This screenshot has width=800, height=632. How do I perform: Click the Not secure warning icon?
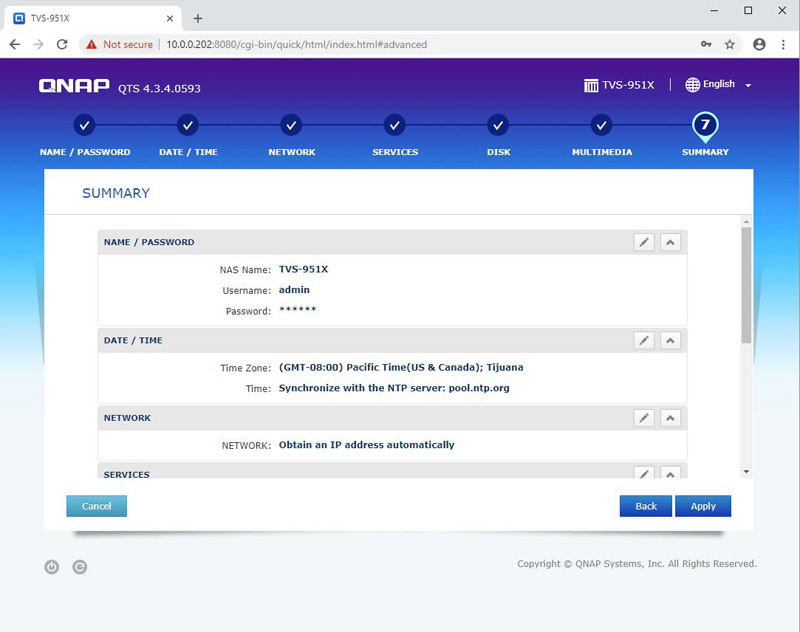click(91, 44)
